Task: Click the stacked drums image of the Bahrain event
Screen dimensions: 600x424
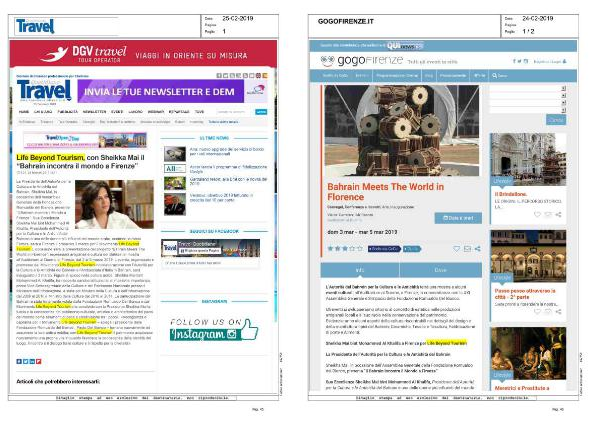Action: 401,130
